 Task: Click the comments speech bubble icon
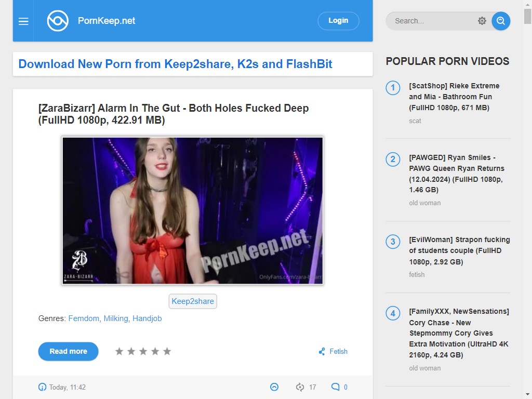coord(336,387)
